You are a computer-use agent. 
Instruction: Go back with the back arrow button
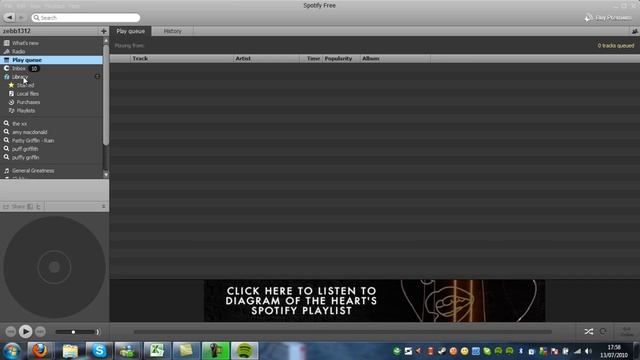(9, 18)
